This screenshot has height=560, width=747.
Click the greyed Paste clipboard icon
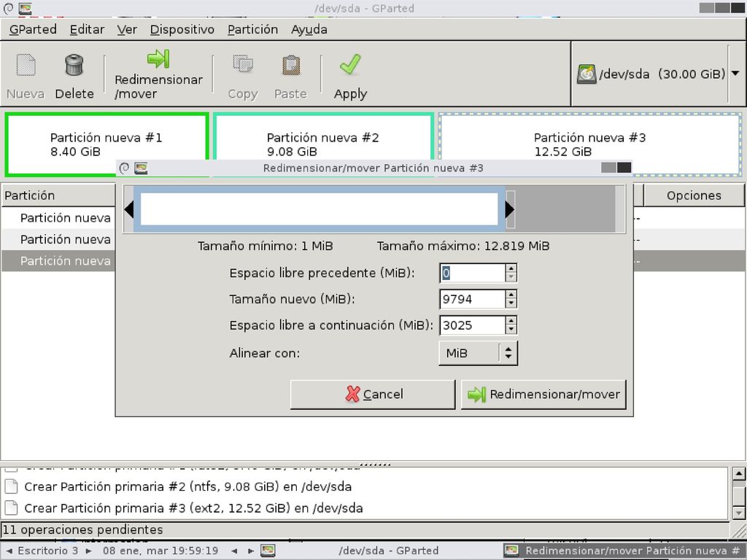[290, 65]
